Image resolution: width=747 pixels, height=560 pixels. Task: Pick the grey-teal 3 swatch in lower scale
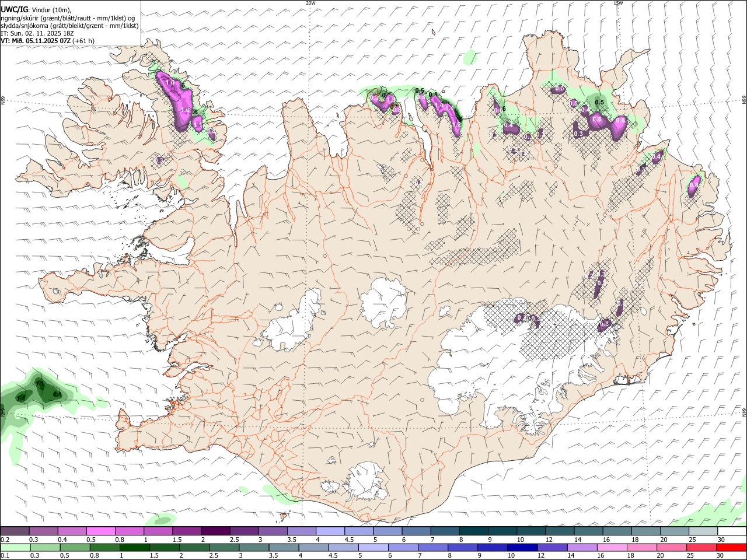tap(254, 547)
